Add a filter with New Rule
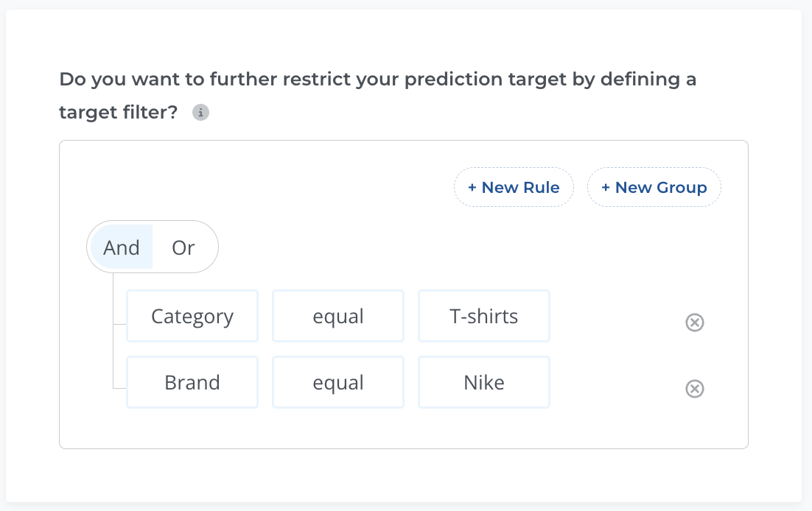812x511 pixels. click(514, 187)
